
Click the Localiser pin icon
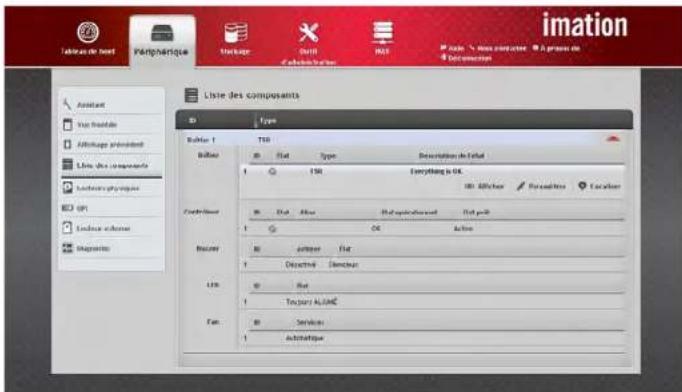pos(582,186)
